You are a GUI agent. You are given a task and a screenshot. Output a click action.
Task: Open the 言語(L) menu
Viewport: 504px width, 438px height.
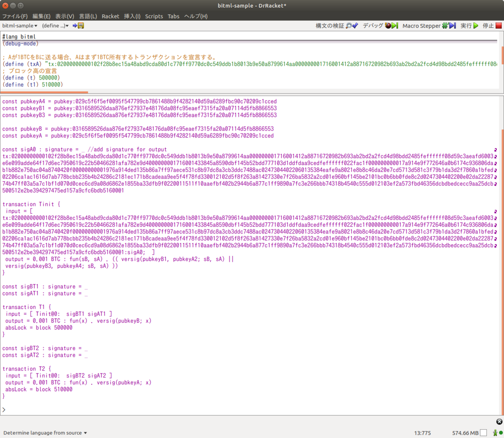coord(88,16)
